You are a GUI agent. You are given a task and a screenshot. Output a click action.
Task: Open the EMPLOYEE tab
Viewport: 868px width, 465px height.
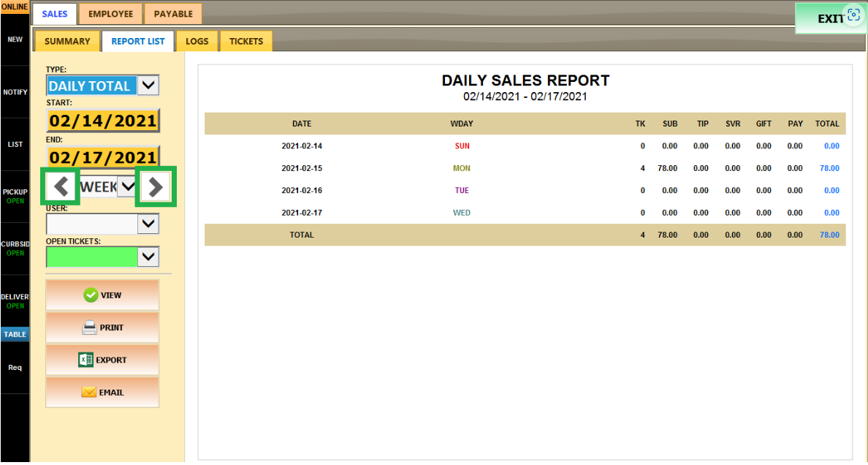point(111,14)
